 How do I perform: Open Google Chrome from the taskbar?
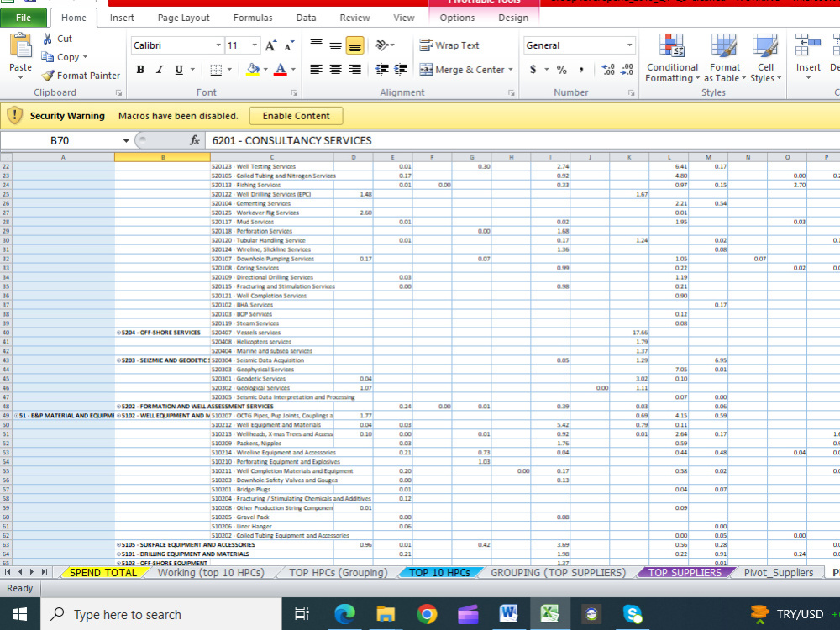click(x=427, y=614)
